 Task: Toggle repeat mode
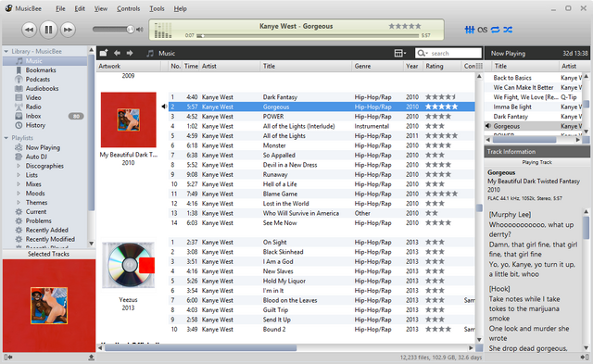pos(495,30)
